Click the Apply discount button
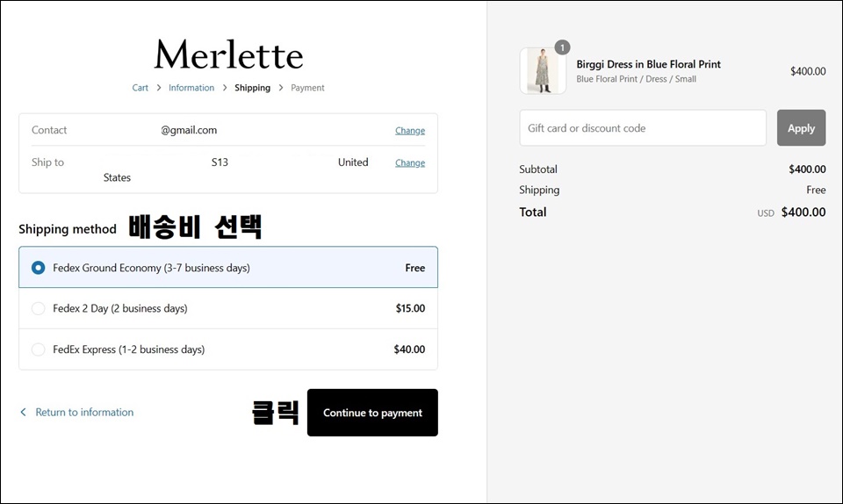Image resolution: width=843 pixels, height=504 pixels. coord(801,128)
